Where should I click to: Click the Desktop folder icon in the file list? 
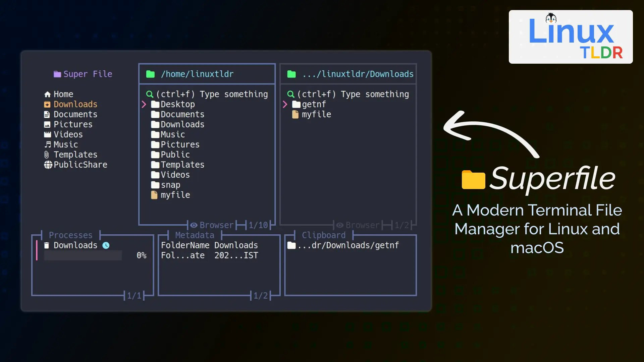click(155, 104)
